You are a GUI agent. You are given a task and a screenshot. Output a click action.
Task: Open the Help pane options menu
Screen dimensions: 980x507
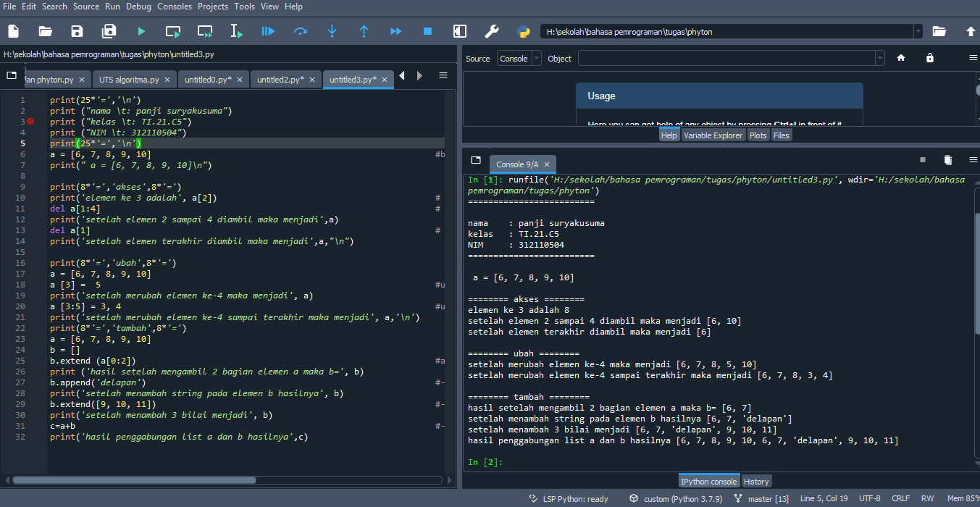973,58
